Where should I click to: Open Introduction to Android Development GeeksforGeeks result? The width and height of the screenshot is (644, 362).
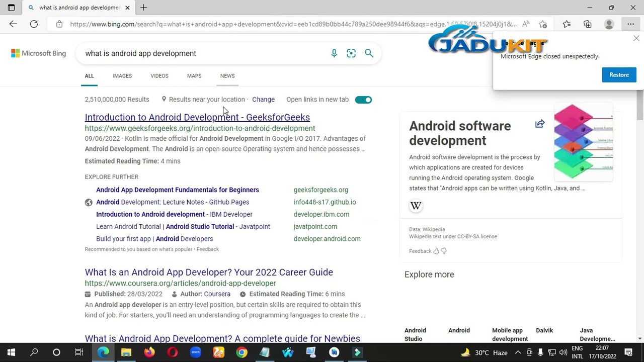[197, 117]
